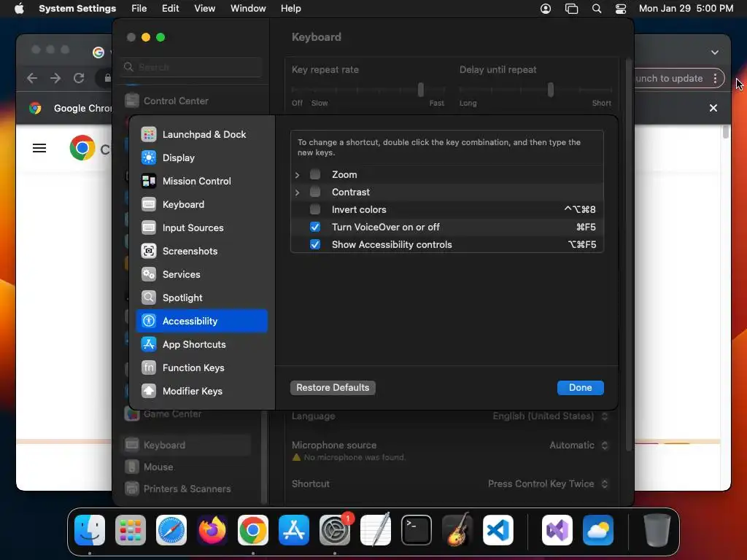The height and width of the screenshot is (560, 747).
Task: Open Safari from the Dock
Action: tap(171, 530)
